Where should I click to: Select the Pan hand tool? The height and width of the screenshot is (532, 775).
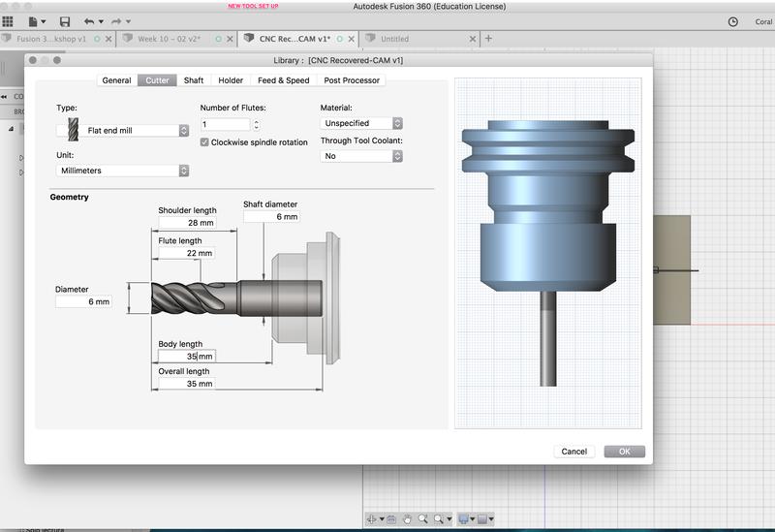tap(407, 518)
